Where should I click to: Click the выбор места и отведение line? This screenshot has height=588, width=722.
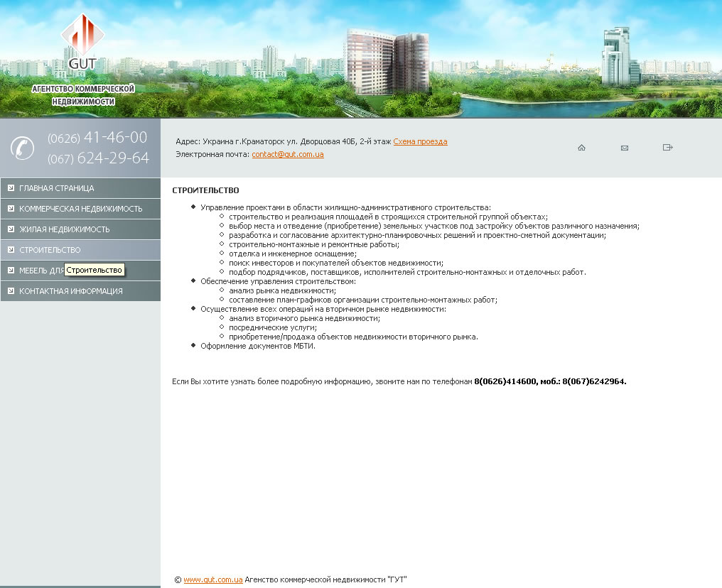pos(433,226)
